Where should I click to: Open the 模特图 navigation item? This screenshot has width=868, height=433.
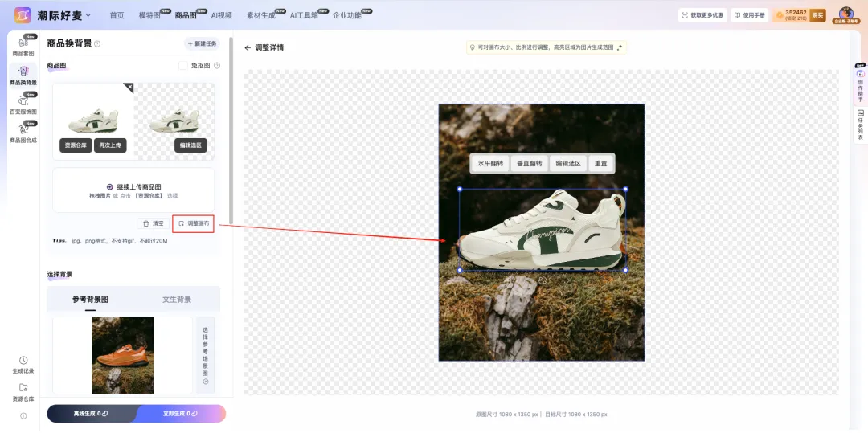pyautogui.click(x=149, y=15)
